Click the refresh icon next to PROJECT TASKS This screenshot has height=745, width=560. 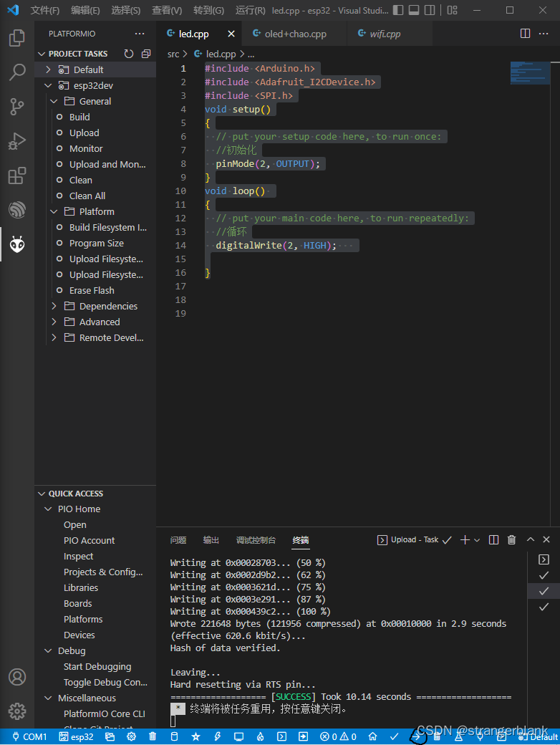(x=128, y=53)
